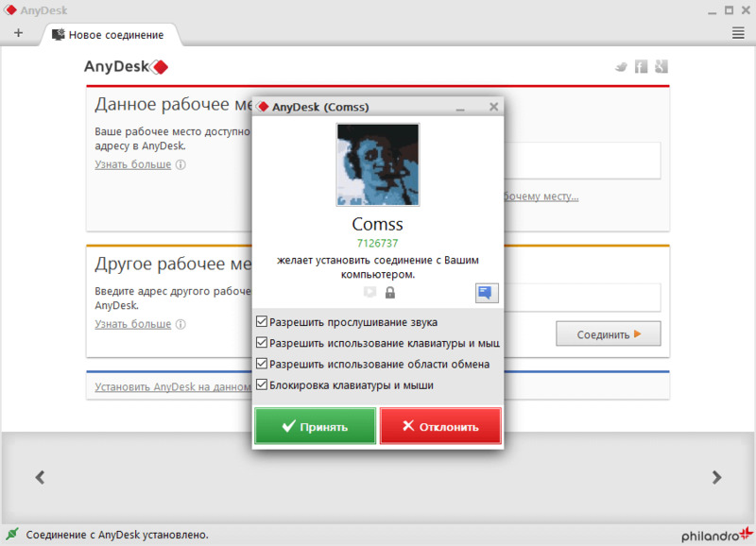Viewport: 756px width, 546px height.
Task: Open AnyDesk Twitter page icon
Action: 621,67
